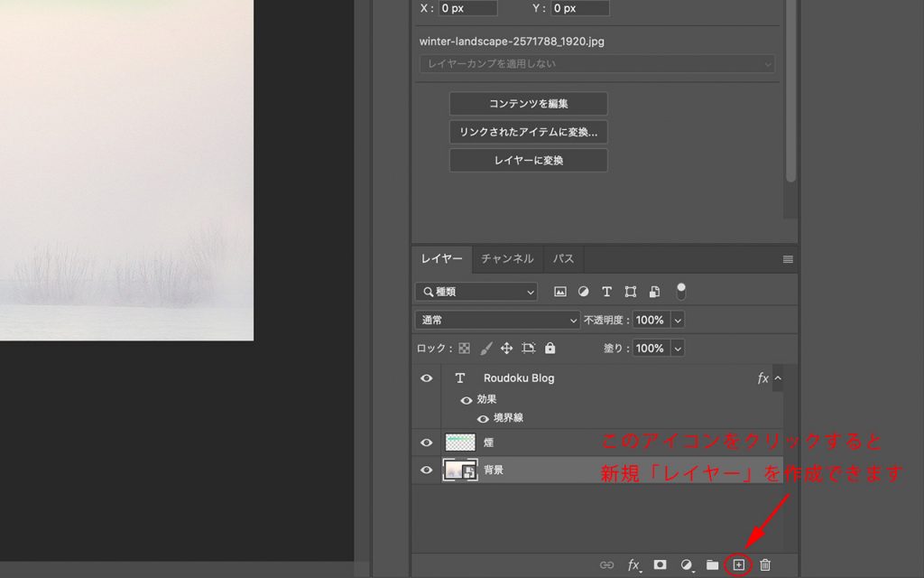Click the T icon of Roudoku Blog layer

pos(459,378)
